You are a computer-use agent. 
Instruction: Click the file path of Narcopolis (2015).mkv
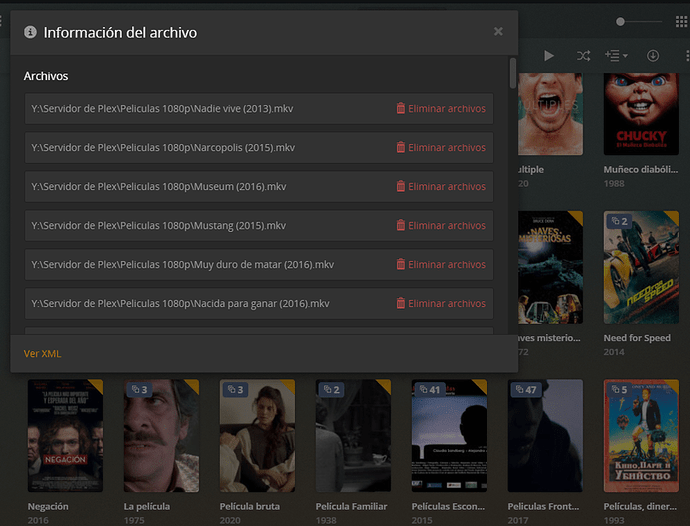tap(163, 147)
